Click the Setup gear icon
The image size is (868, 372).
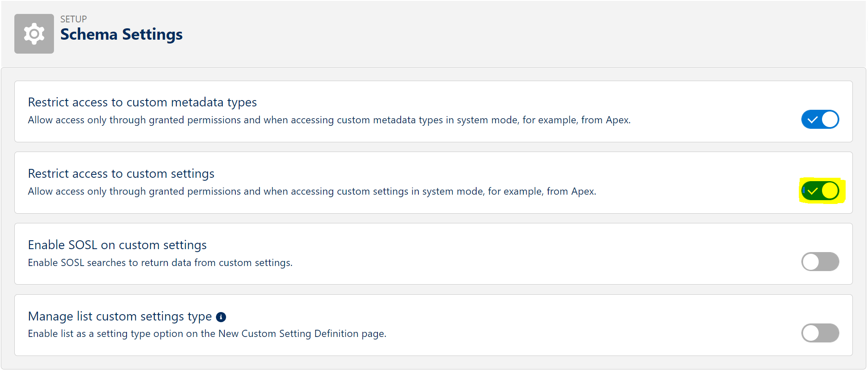click(34, 34)
